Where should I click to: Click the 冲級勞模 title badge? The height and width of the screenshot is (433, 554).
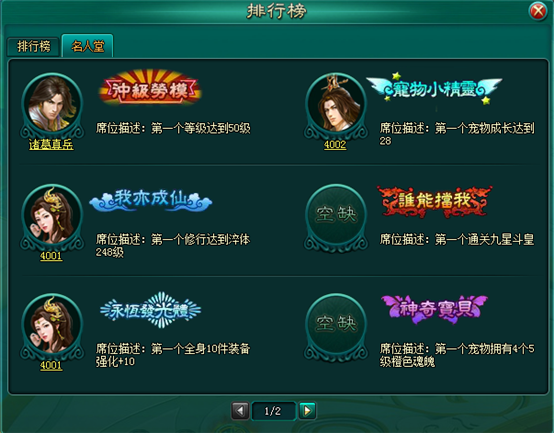151,87
